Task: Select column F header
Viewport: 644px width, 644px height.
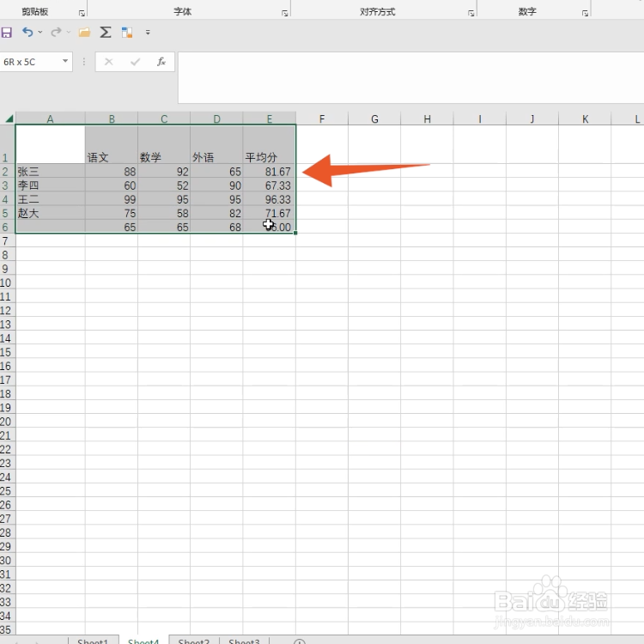Action: coord(322,118)
